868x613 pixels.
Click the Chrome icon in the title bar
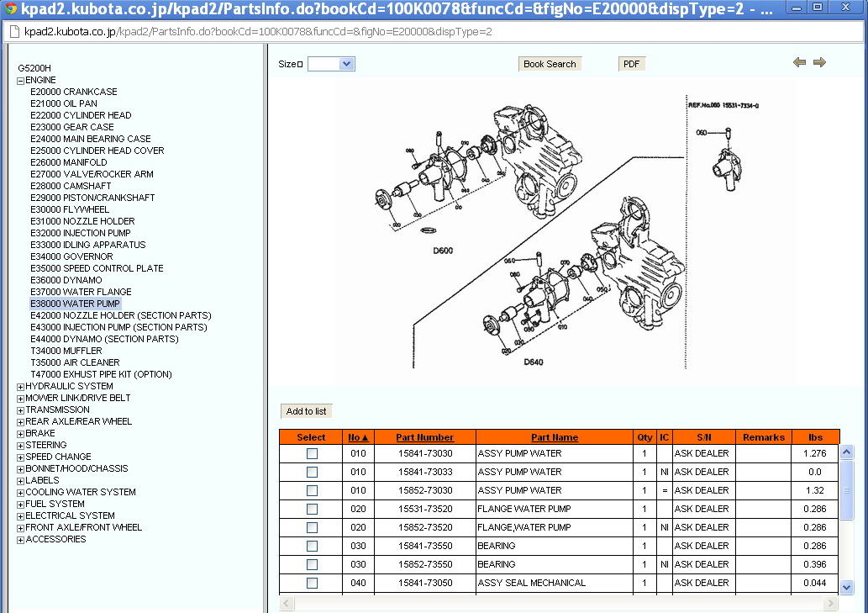click(x=11, y=8)
